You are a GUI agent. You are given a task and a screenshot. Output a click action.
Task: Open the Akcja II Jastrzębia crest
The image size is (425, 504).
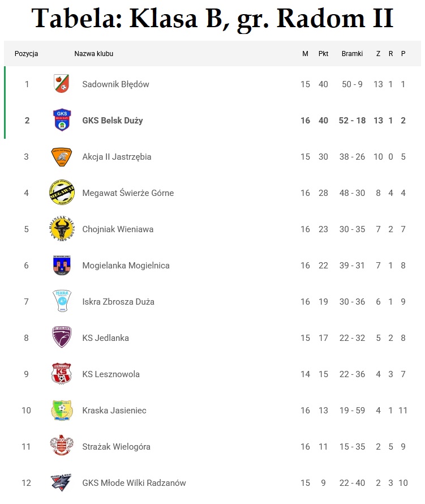click(62, 157)
